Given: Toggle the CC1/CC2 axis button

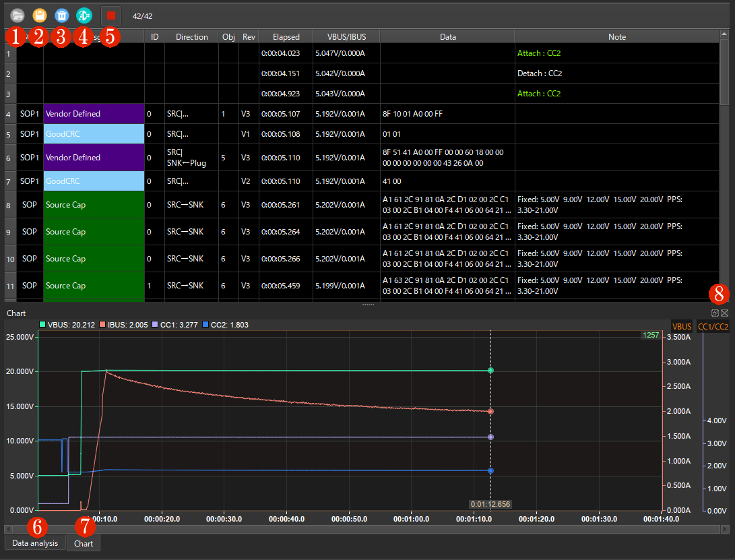Looking at the screenshot, I should point(713,326).
